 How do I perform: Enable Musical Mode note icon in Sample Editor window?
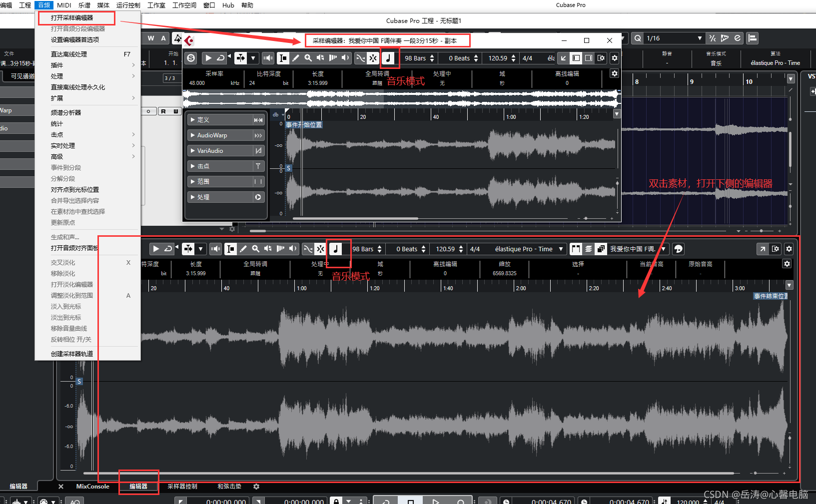point(389,58)
